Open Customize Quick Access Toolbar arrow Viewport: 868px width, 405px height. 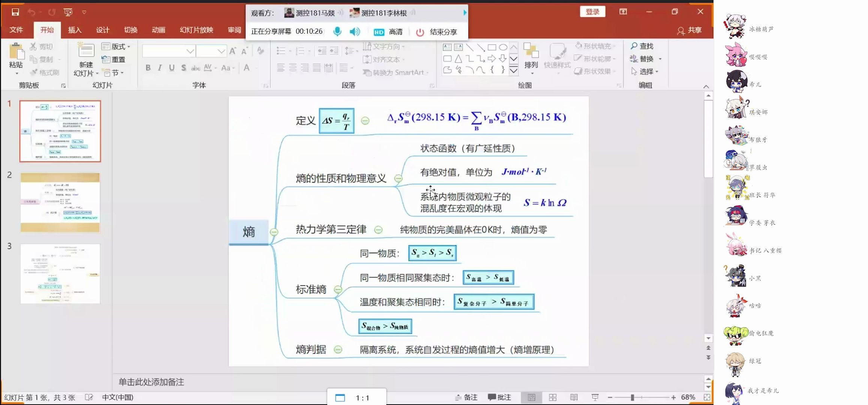point(84,12)
